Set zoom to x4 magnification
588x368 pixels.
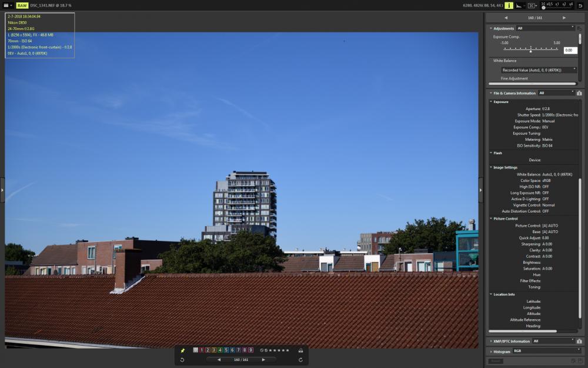[x=571, y=5]
